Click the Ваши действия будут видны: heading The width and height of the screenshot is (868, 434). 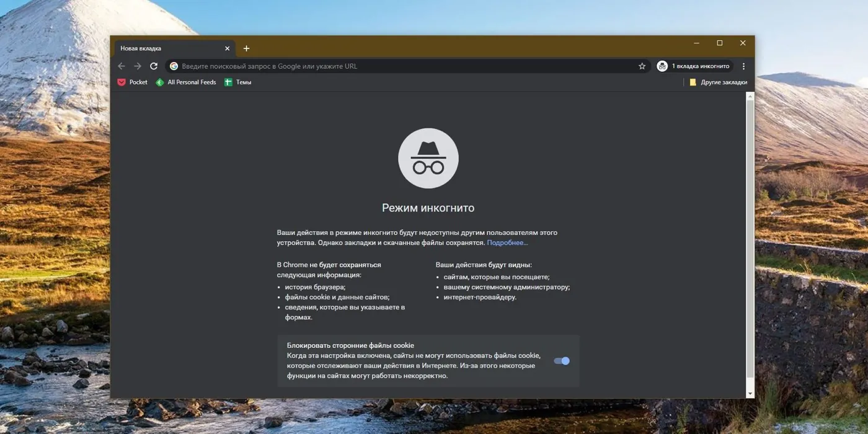[x=484, y=265]
